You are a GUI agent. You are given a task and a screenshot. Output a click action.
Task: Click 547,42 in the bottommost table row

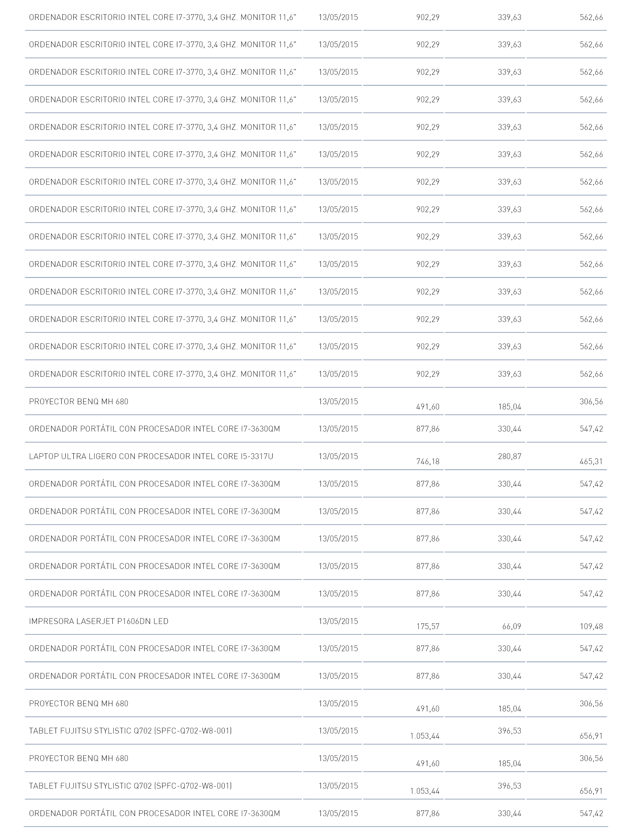tap(591, 814)
